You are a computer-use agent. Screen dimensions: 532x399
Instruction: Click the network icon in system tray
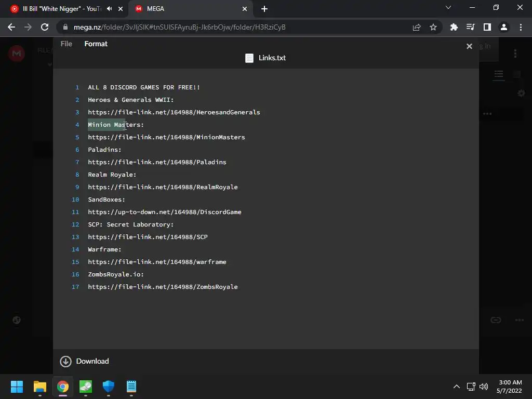click(471, 387)
